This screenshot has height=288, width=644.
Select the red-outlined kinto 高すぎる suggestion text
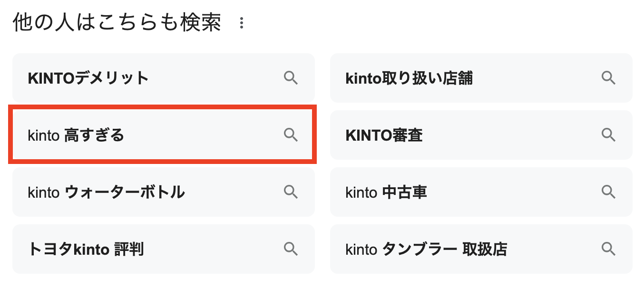coord(76,135)
